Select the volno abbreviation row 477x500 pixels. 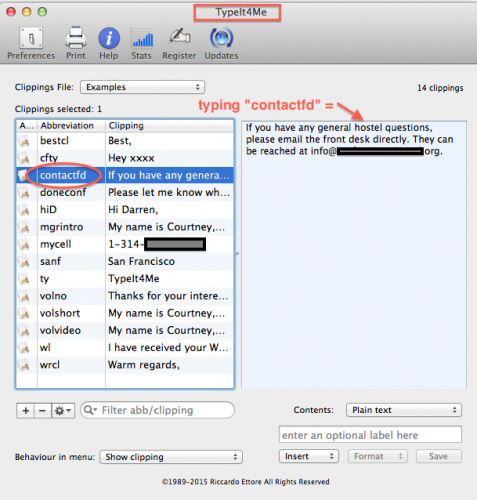coord(125,296)
